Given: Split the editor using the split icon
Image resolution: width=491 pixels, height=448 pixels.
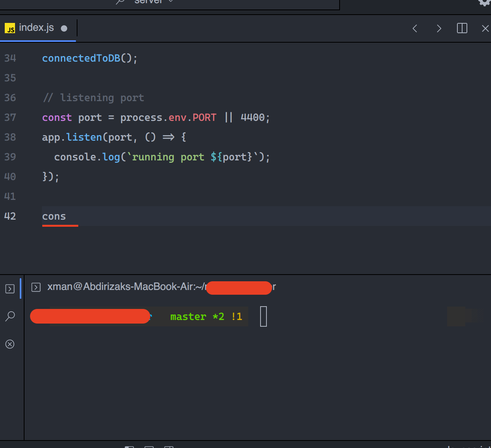Looking at the screenshot, I should tap(462, 28).
